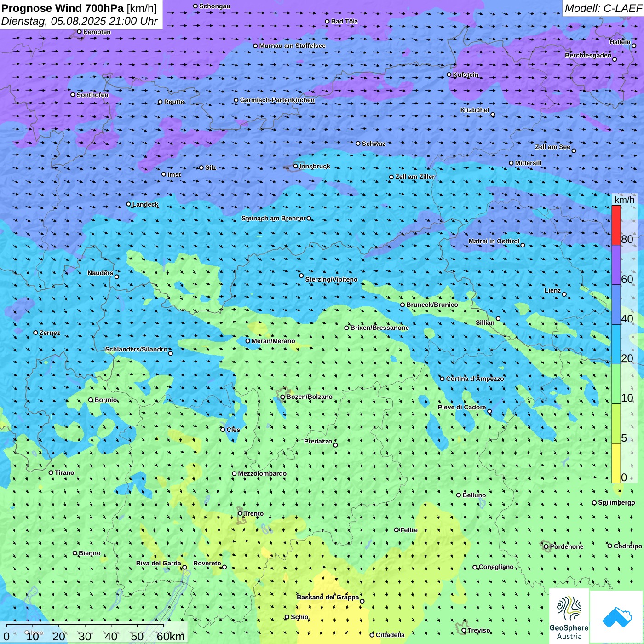
Task: Click the Bad Tölz label
Action: 344,21
